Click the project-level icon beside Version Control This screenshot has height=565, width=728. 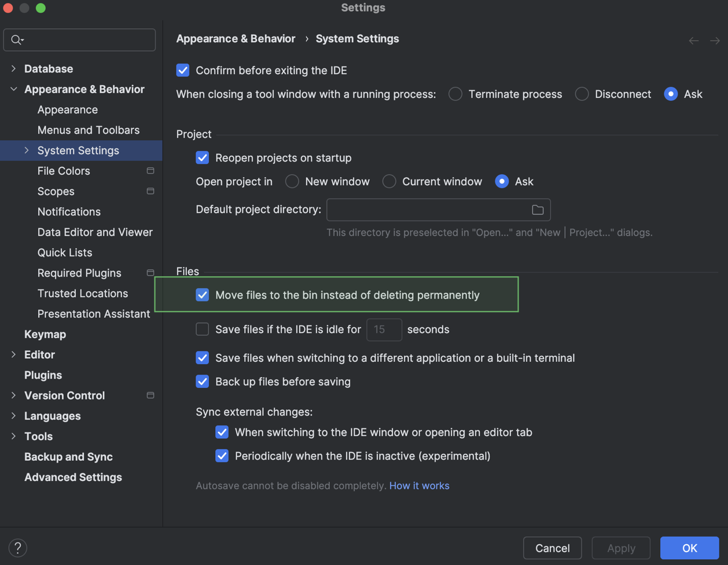[x=150, y=395]
